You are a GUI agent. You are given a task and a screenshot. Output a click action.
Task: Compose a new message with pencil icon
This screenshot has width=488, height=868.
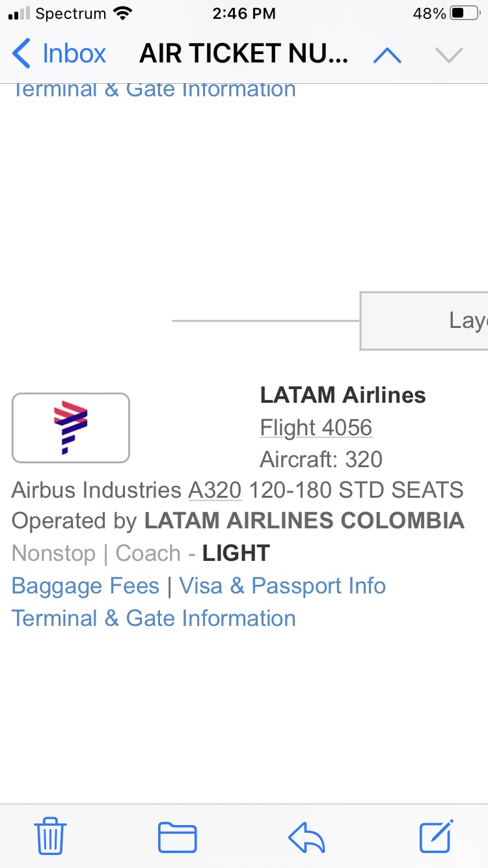tap(436, 835)
